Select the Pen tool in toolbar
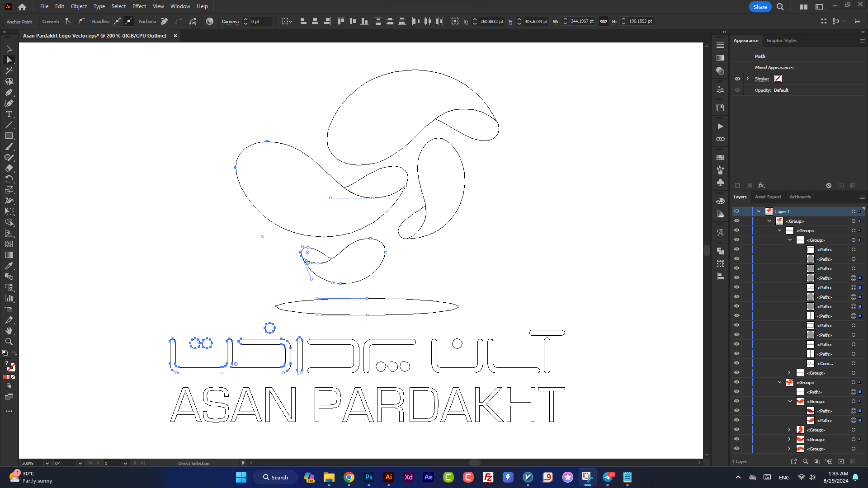 (9, 92)
